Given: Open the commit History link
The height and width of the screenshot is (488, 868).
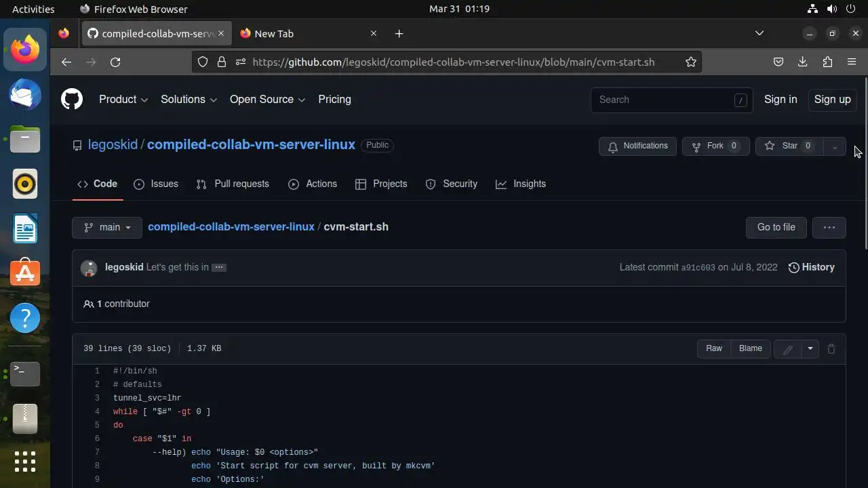Looking at the screenshot, I should coord(812,267).
